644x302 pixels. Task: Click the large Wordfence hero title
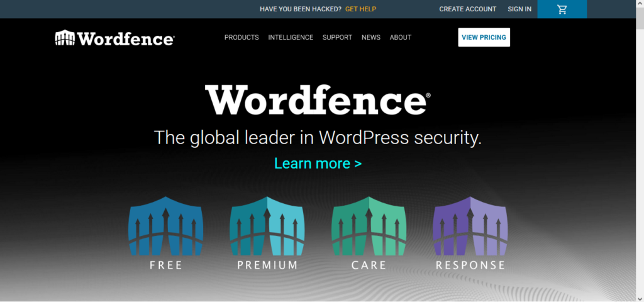pyautogui.click(x=318, y=99)
